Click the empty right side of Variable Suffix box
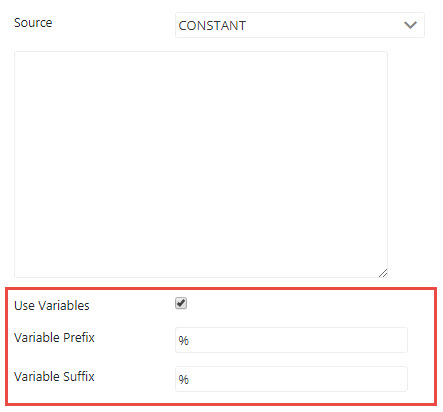 pyautogui.click(x=367, y=379)
